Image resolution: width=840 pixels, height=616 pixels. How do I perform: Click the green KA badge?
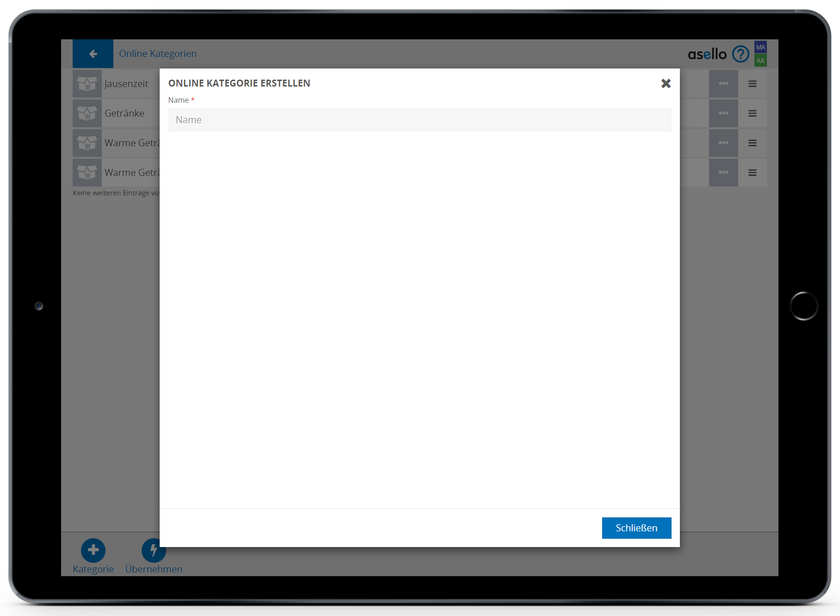pyautogui.click(x=760, y=61)
